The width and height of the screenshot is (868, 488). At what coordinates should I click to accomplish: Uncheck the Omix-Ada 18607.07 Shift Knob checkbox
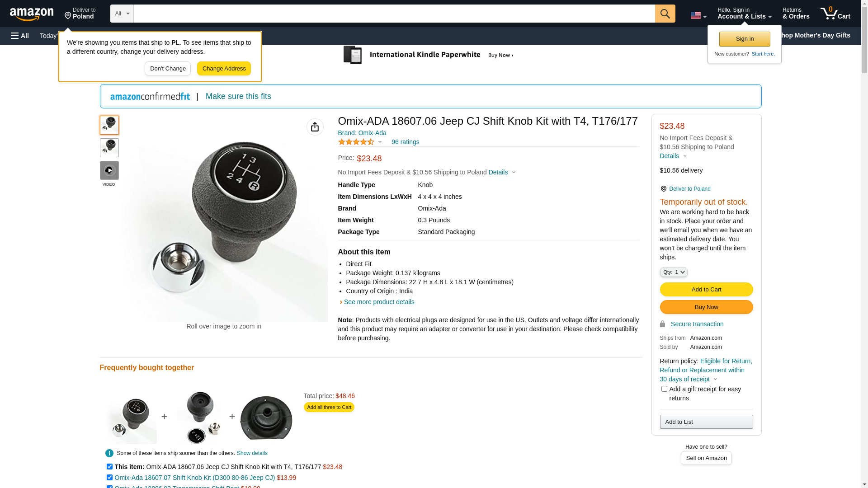(x=109, y=477)
